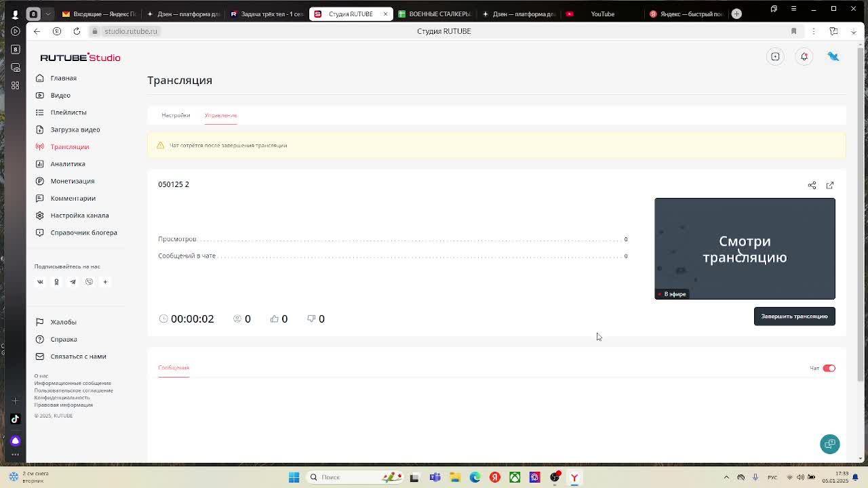The image size is (868, 488).
Task: Open Правовая информация footer link
Action: [x=64, y=405]
